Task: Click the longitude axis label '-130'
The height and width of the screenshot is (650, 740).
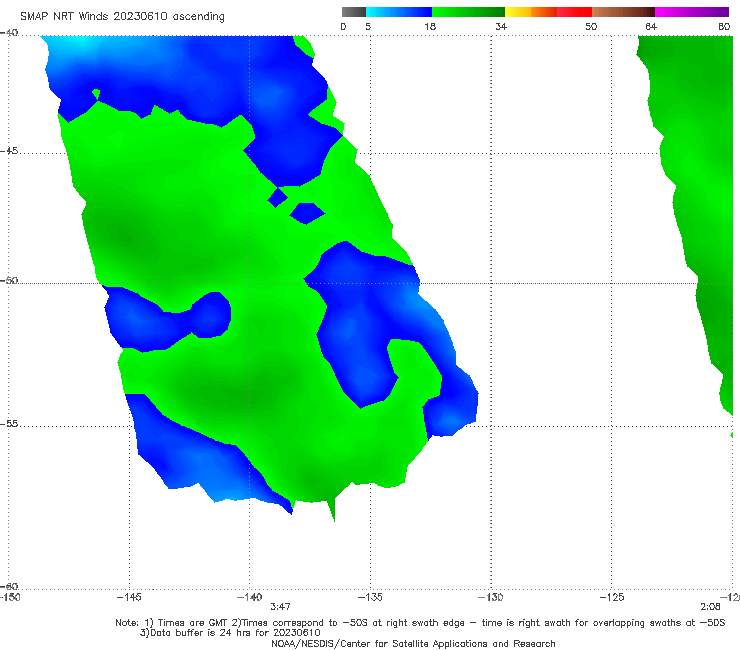Action: [490, 597]
